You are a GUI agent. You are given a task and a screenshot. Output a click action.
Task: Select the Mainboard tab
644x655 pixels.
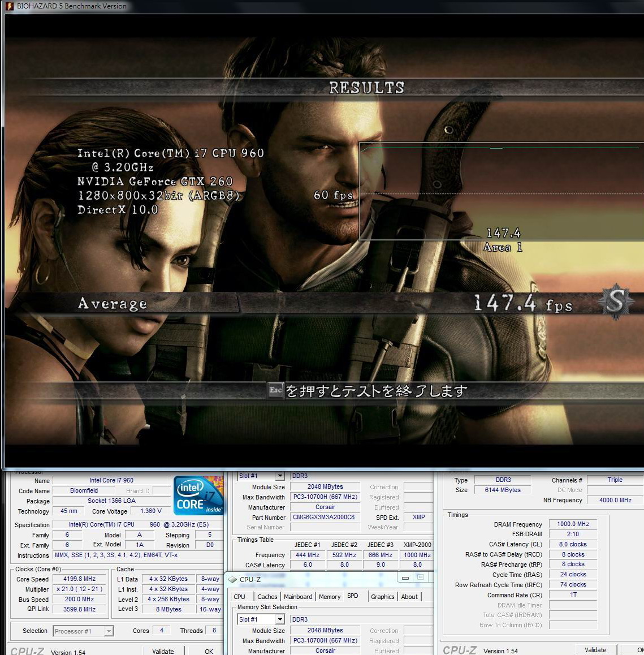[298, 597]
